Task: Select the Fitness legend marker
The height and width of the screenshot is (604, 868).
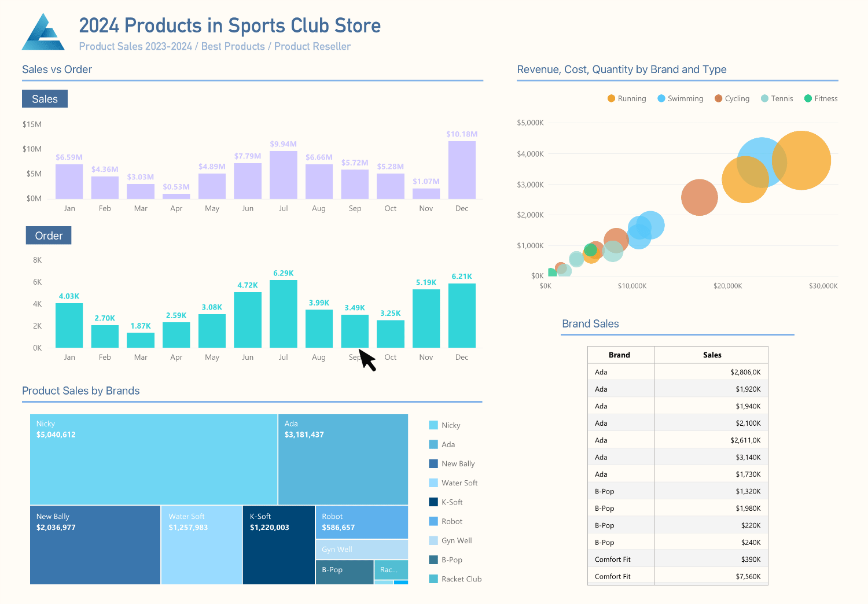Action: pos(808,98)
